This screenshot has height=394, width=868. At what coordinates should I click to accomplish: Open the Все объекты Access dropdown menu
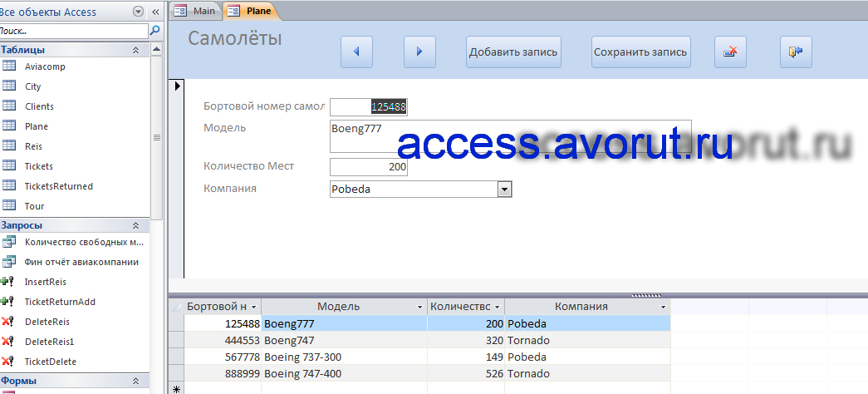139,12
